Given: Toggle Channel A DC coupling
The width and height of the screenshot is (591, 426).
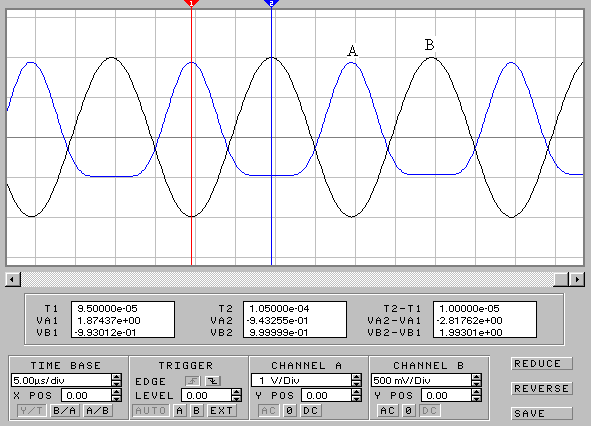Looking at the screenshot, I should click(311, 411).
